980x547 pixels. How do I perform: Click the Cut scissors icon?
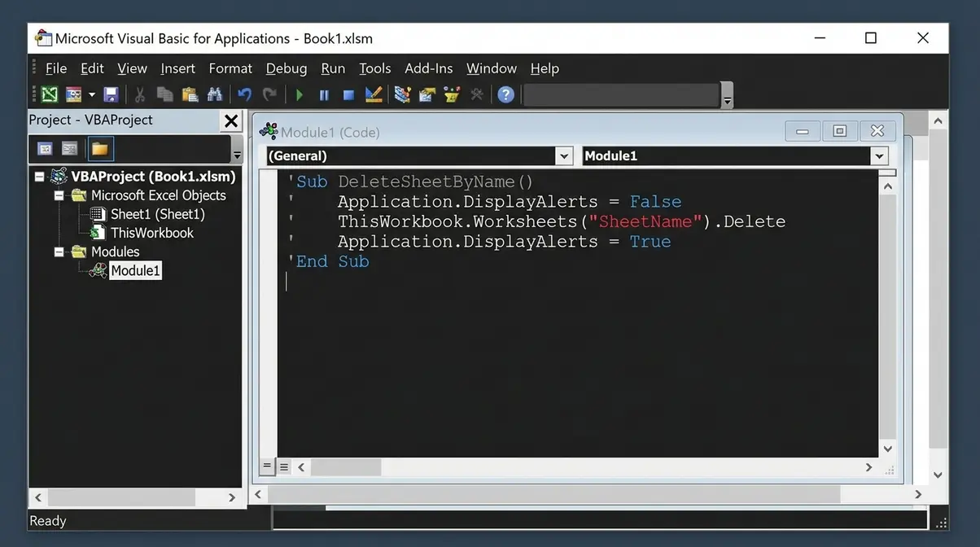140,94
